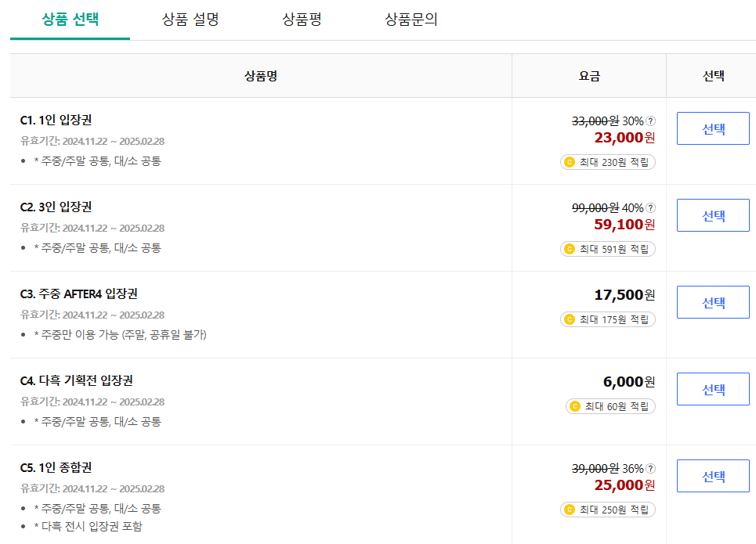Switch to the 상품 선택 tab
The image size is (756, 544).
pos(71,20)
